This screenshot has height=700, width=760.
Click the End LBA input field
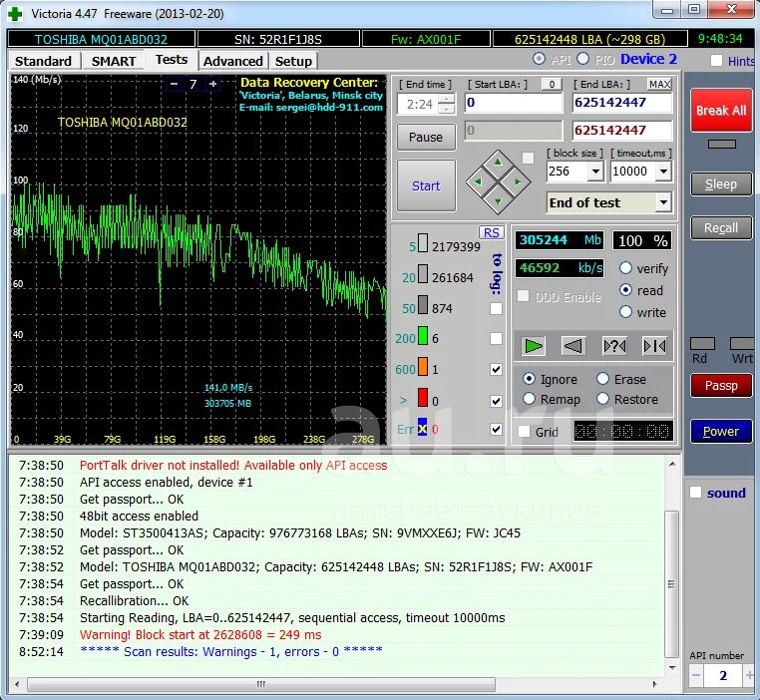coord(621,103)
